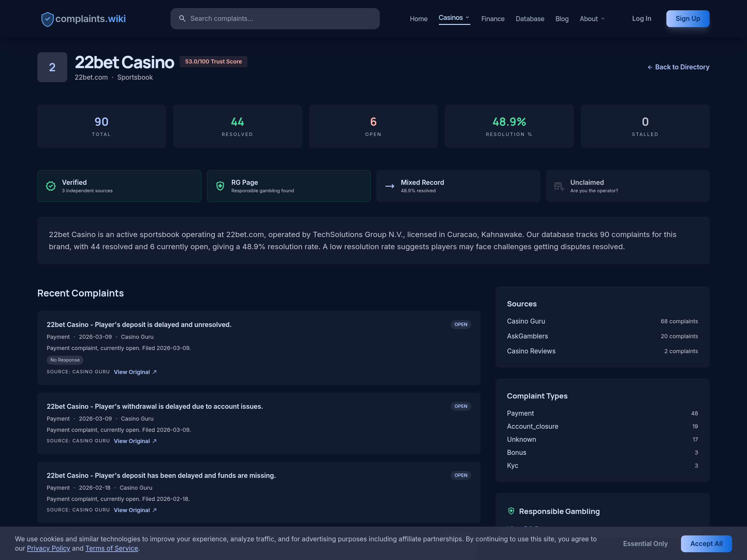Click the RG Page shield icon
The image size is (747, 560).
[x=220, y=186]
